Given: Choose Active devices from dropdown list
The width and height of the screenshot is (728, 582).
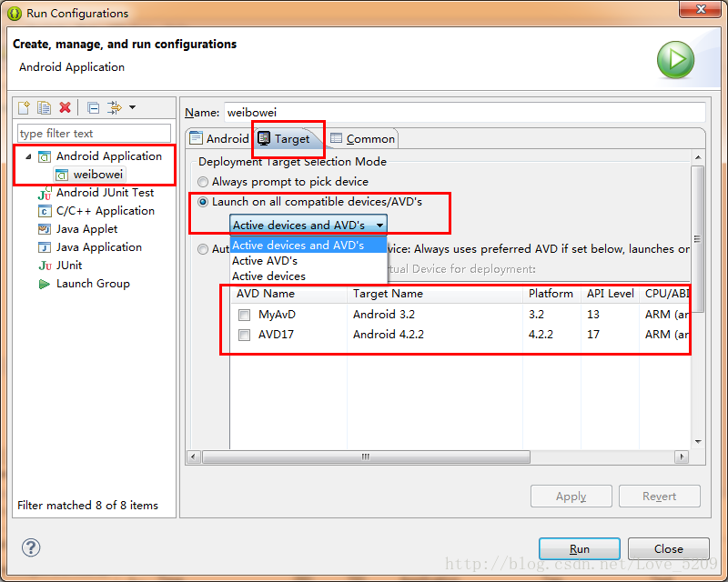Looking at the screenshot, I should click(x=308, y=276).
